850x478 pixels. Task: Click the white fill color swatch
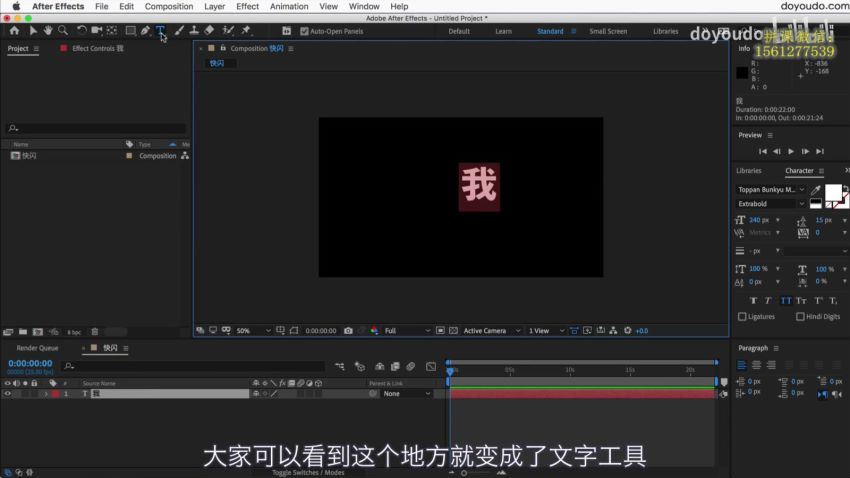coord(833,192)
